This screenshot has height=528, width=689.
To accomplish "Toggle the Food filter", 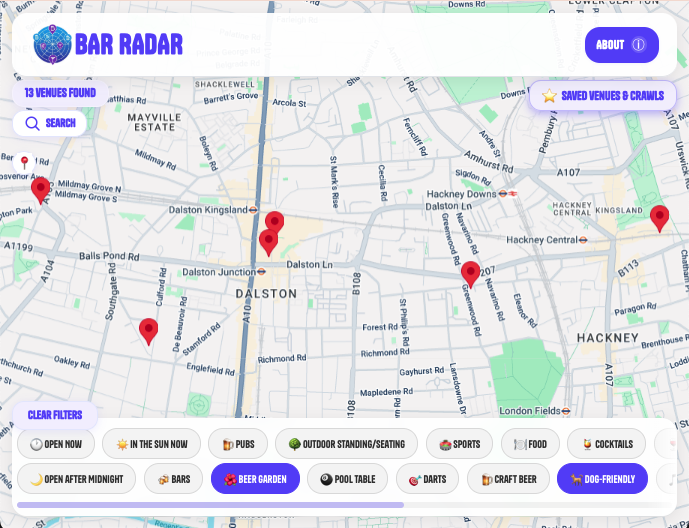I will (530, 444).
